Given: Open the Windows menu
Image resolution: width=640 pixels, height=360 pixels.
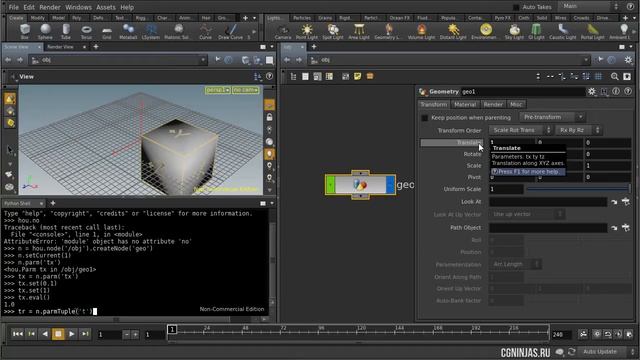Looking at the screenshot, I should pos(78,7).
